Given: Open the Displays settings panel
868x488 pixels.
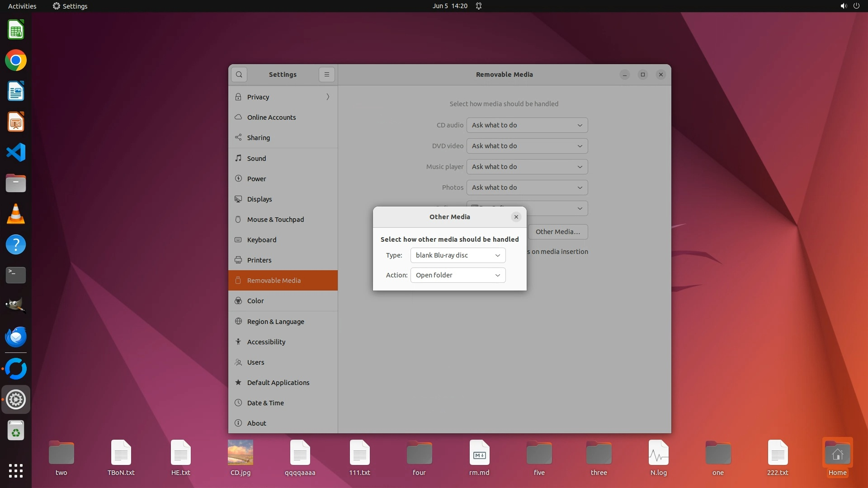Looking at the screenshot, I should (x=259, y=199).
